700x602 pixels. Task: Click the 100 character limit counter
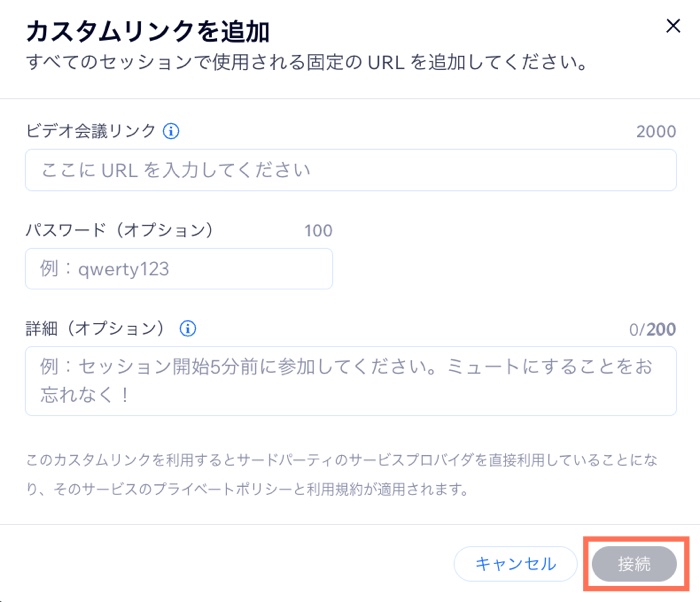click(318, 231)
